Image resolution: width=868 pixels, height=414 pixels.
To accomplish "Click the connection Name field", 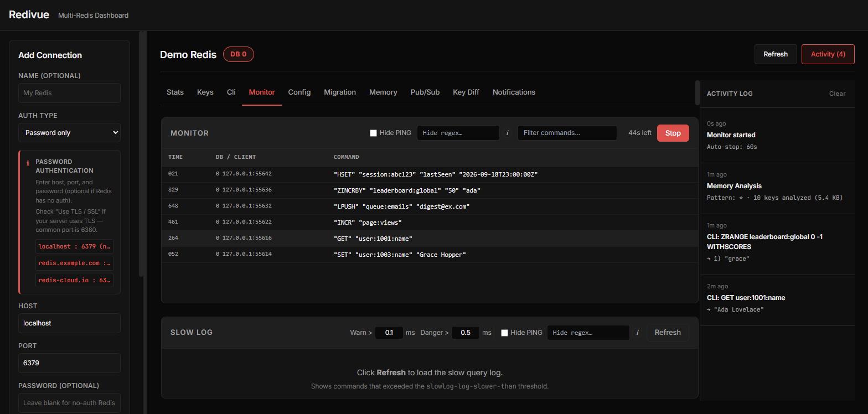I will click(x=69, y=93).
